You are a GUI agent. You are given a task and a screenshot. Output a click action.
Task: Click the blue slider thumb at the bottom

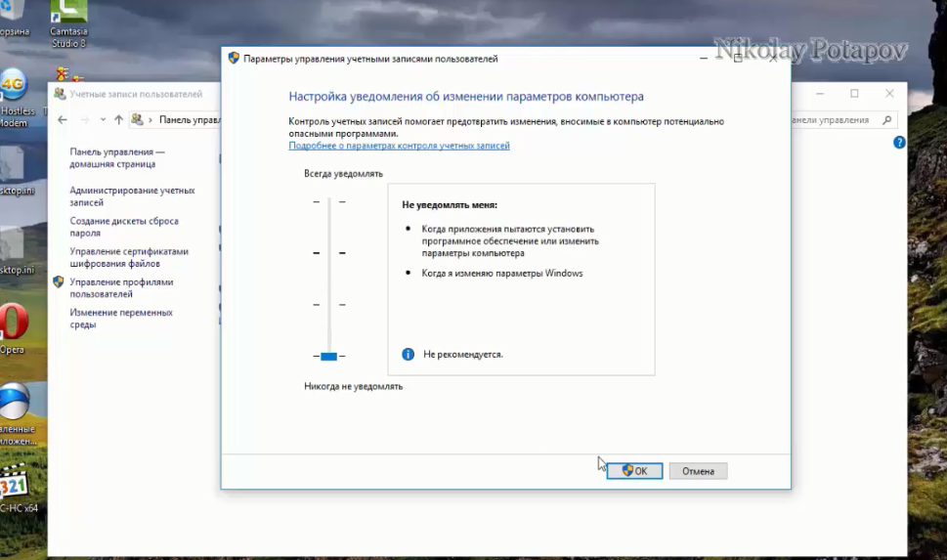(328, 356)
